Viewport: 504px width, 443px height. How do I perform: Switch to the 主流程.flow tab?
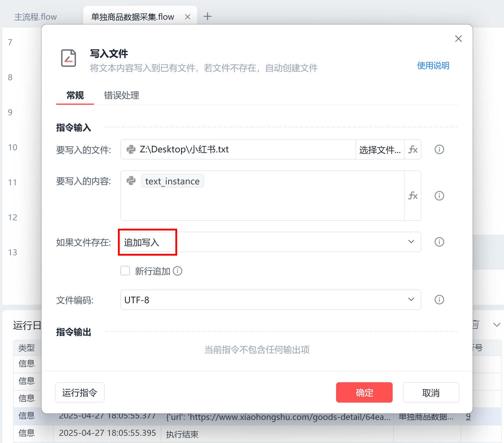pos(36,16)
